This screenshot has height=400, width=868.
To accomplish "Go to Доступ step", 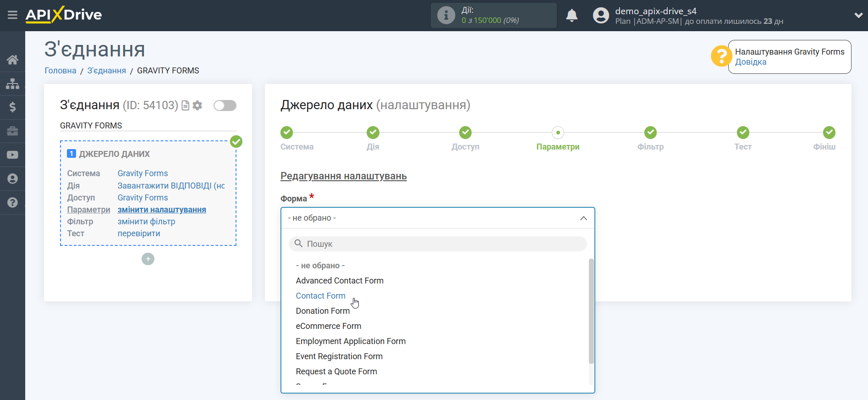I will 466,133.
